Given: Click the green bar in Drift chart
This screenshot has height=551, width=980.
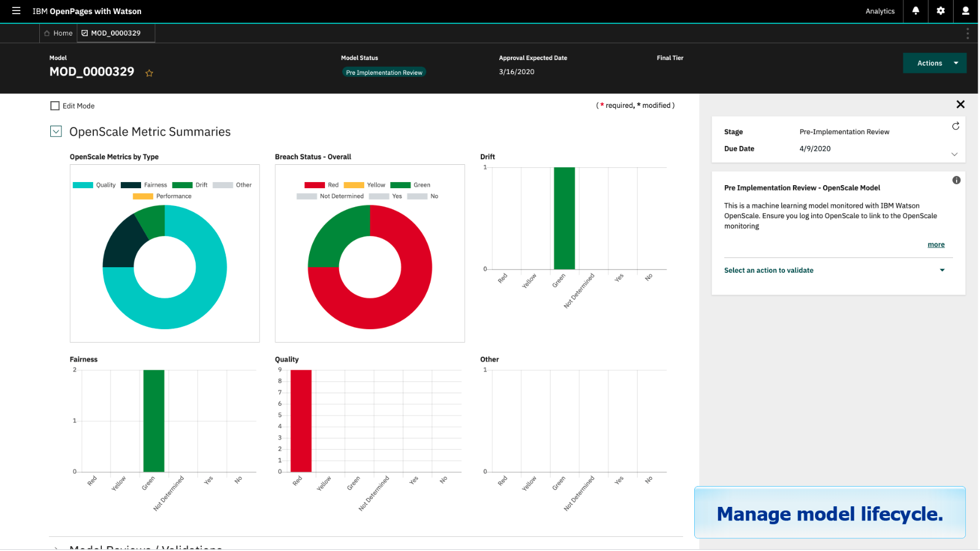Looking at the screenshot, I should pyautogui.click(x=564, y=218).
